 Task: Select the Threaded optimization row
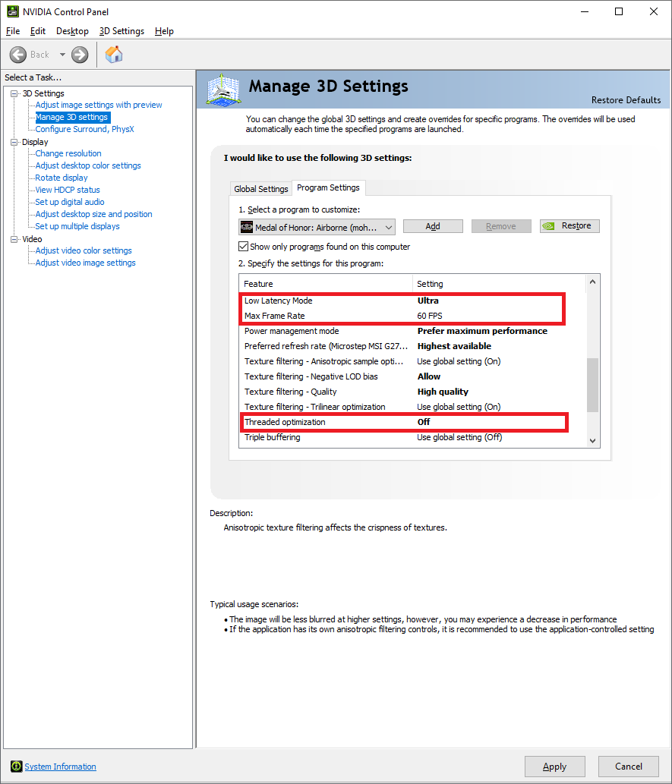pos(412,422)
